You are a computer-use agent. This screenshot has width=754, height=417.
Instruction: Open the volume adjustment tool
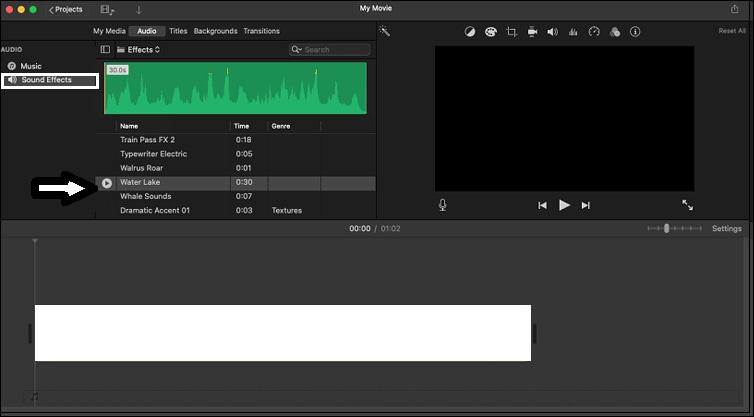tap(553, 32)
